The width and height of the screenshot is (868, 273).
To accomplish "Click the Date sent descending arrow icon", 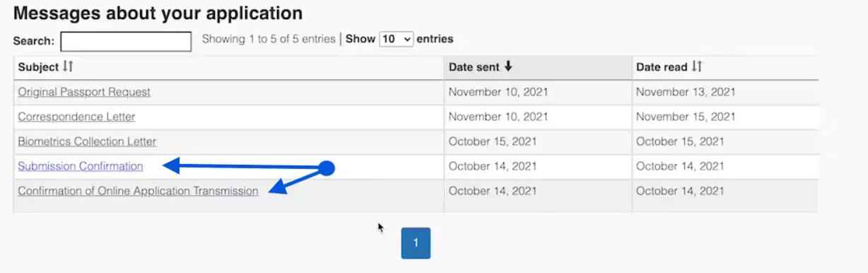I will 508,66.
